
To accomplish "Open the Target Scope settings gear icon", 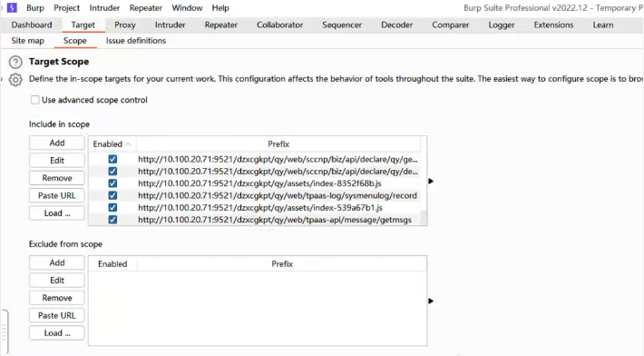I will point(15,80).
